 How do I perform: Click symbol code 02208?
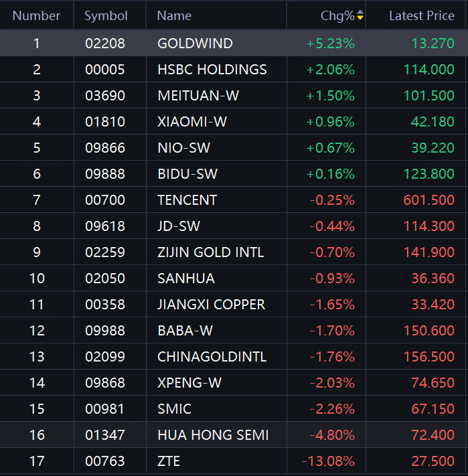coord(105,44)
